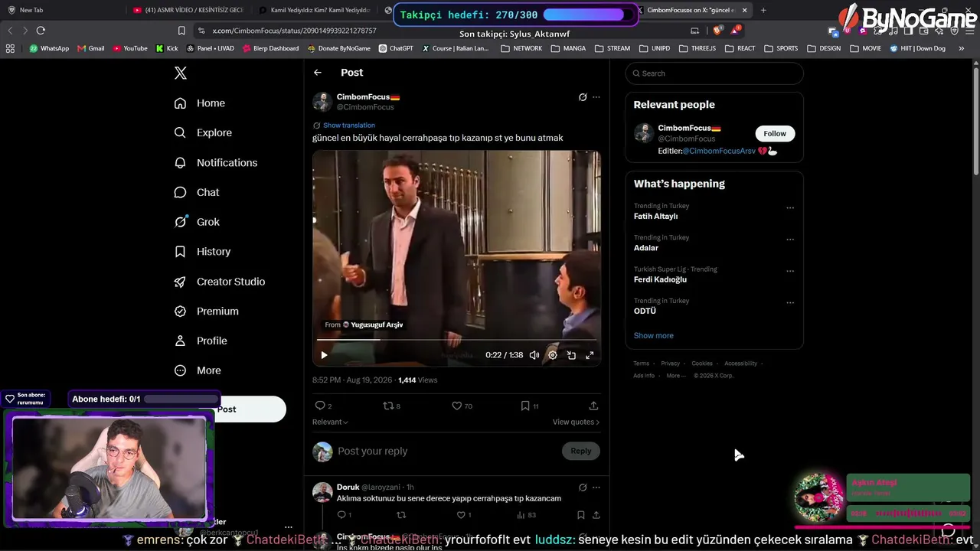Click Show more under What's happening
This screenshot has width=980, height=551.
click(x=654, y=336)
